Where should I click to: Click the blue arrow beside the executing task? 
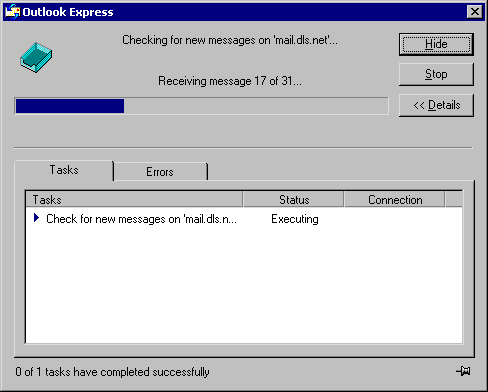[37, 218]
